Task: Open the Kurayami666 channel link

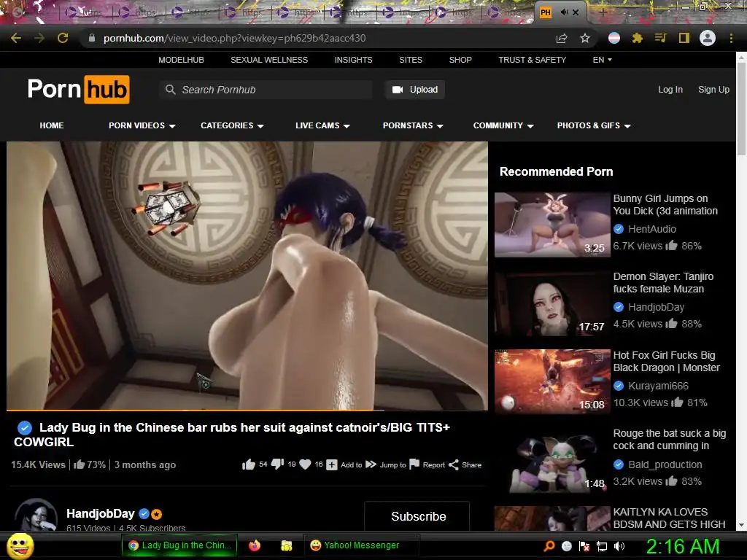Action: coord(658,386)
